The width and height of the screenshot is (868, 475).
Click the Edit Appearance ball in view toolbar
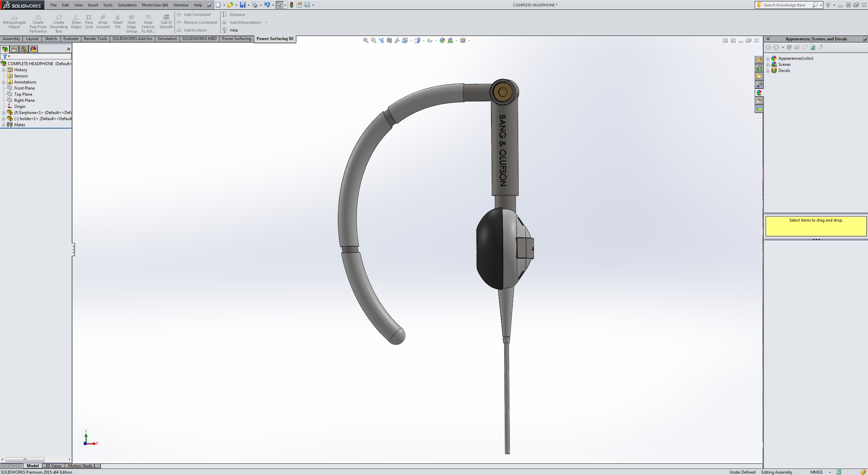point(442,40)
